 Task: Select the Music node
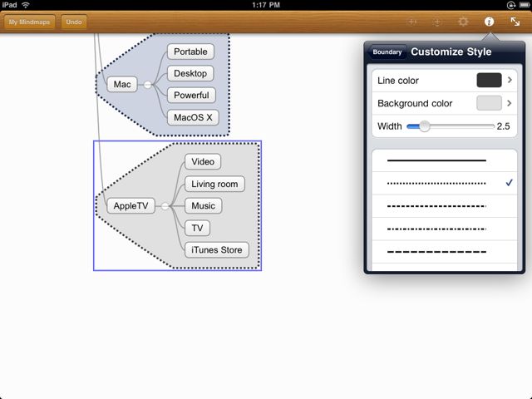tap(203, 205)
